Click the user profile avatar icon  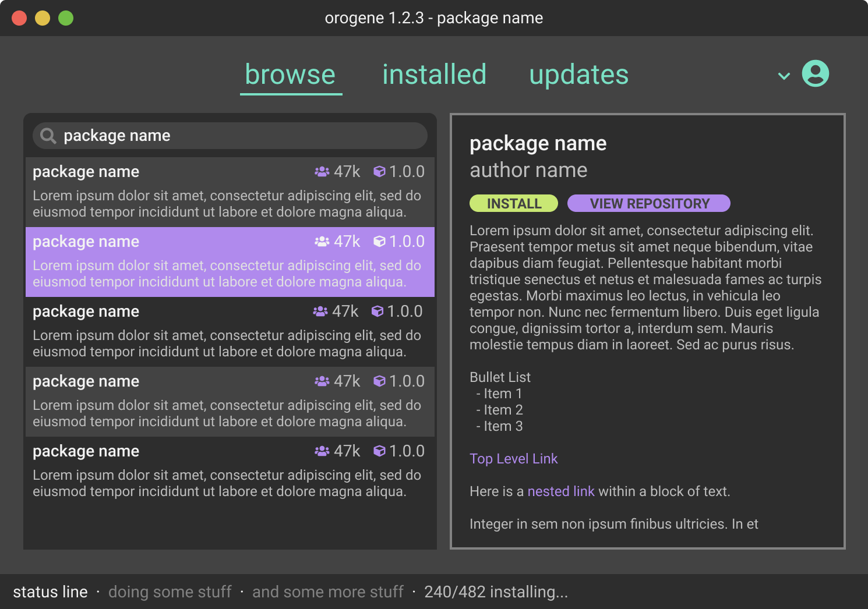tap(816, 74)
